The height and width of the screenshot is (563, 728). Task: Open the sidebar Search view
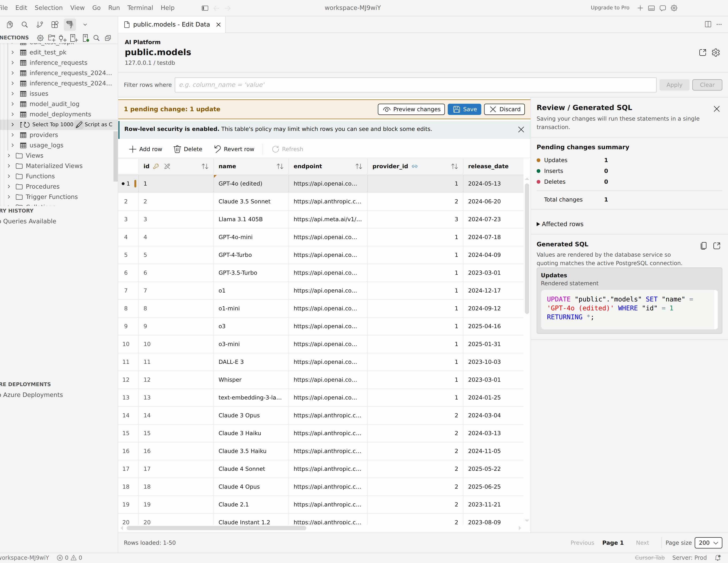pyautogui.click(x=25, y=24)
